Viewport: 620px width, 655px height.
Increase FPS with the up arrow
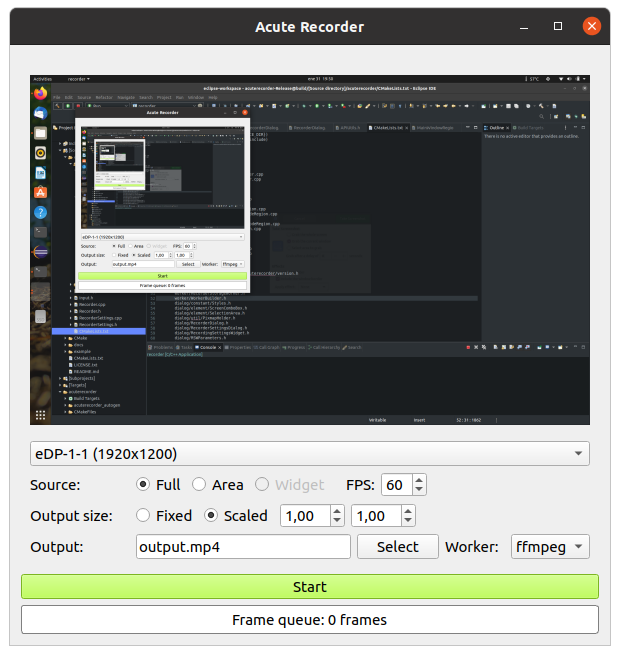(x=419, y=480)
